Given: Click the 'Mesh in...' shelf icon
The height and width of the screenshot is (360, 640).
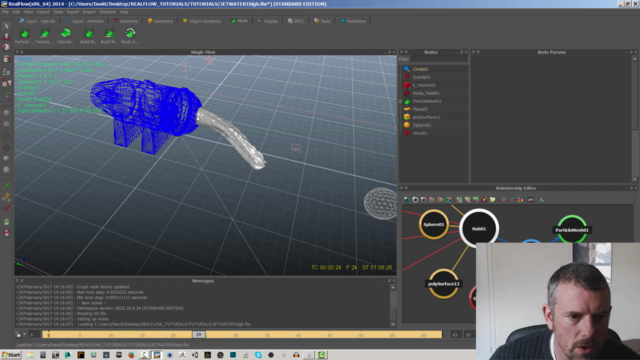Looking at the screenshot, I should [x=130, y=33].
